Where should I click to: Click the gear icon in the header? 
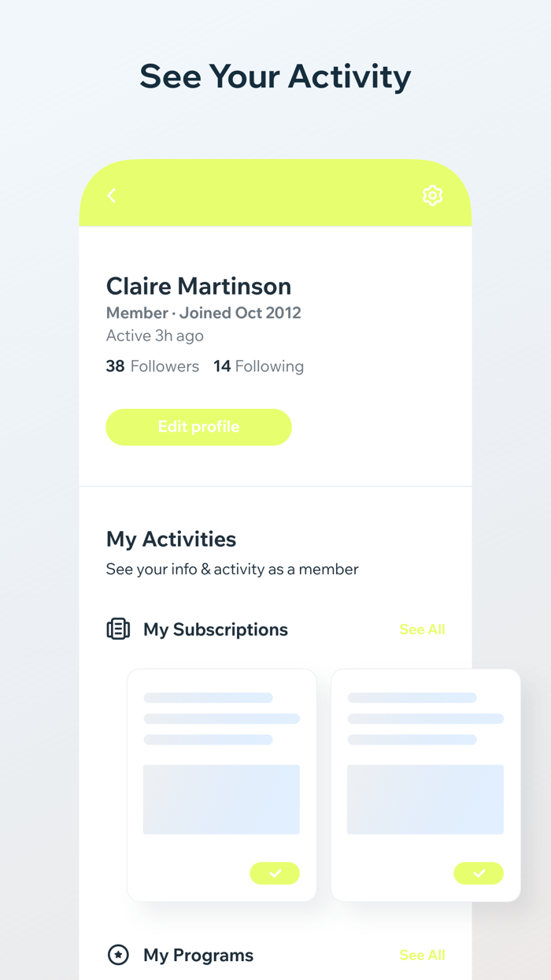(x=433, y=195)
